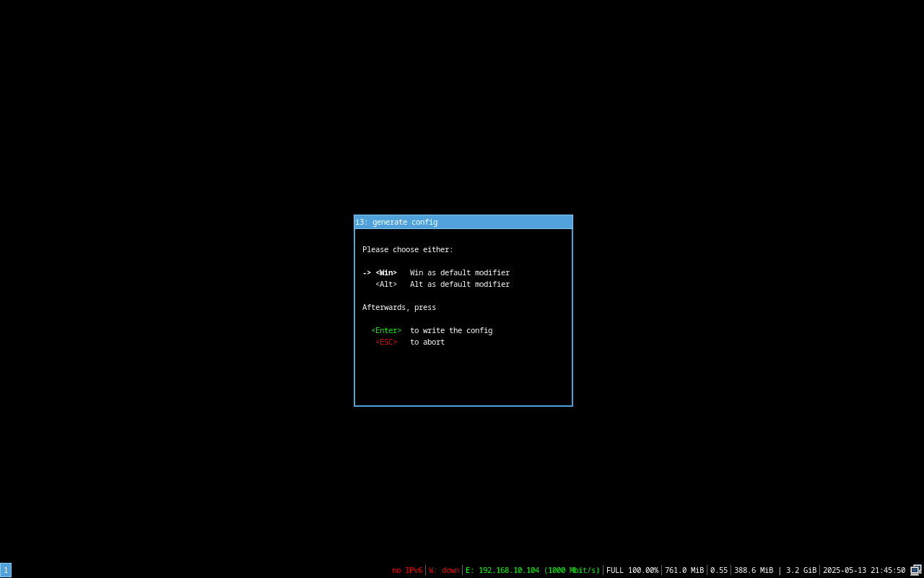
Task: Click the date and time 2025-05-13 21:45:50
Action: (864, 571)
